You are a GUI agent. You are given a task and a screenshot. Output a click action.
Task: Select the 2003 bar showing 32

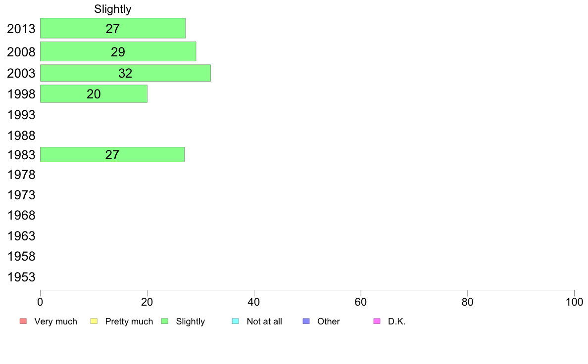coord(125,73)
